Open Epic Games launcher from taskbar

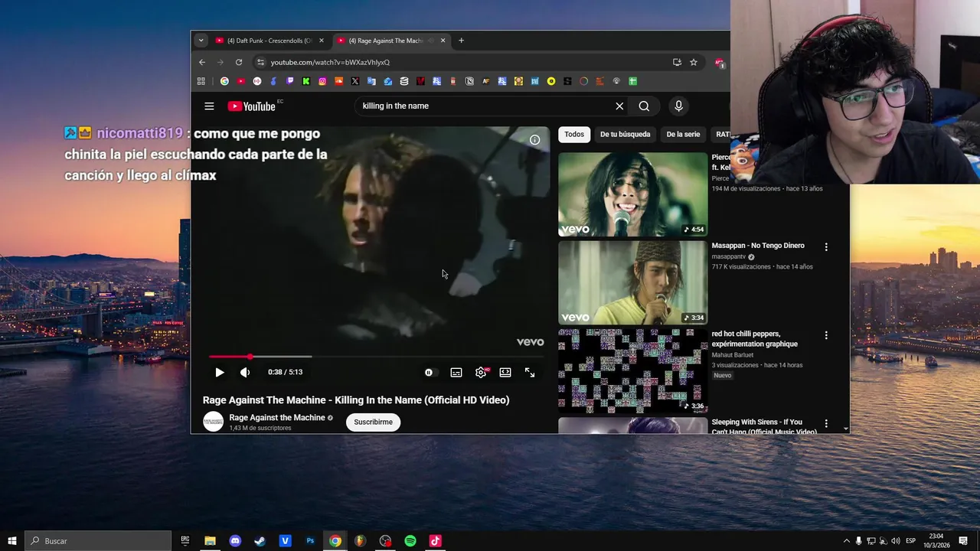coord(185,541)
